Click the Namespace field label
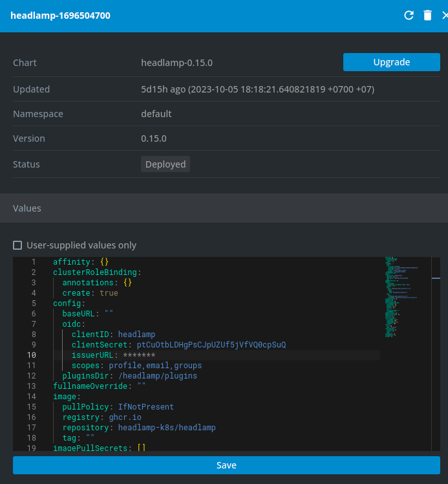This screenshot has width=448, height=484. 38,114
